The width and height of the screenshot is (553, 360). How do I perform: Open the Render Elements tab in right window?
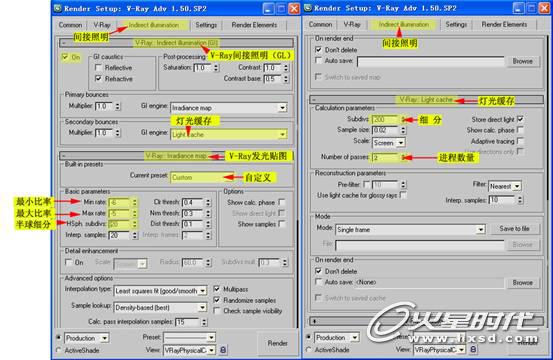coord(504,25)
